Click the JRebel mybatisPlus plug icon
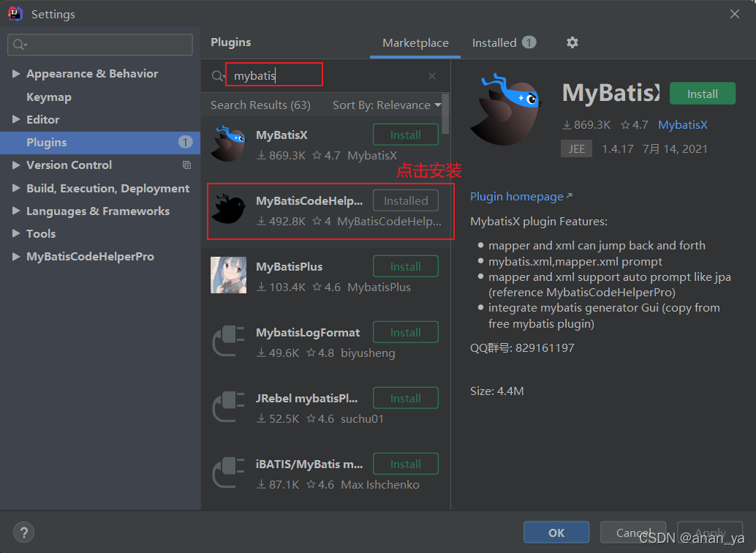756x553 pixels. tap(229, 407)
